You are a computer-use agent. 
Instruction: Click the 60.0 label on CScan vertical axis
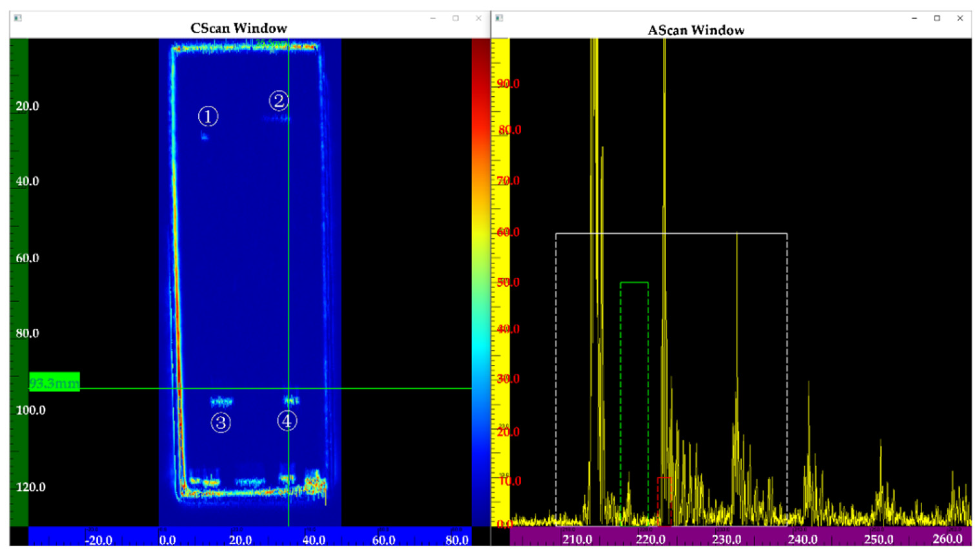(27, 258)
